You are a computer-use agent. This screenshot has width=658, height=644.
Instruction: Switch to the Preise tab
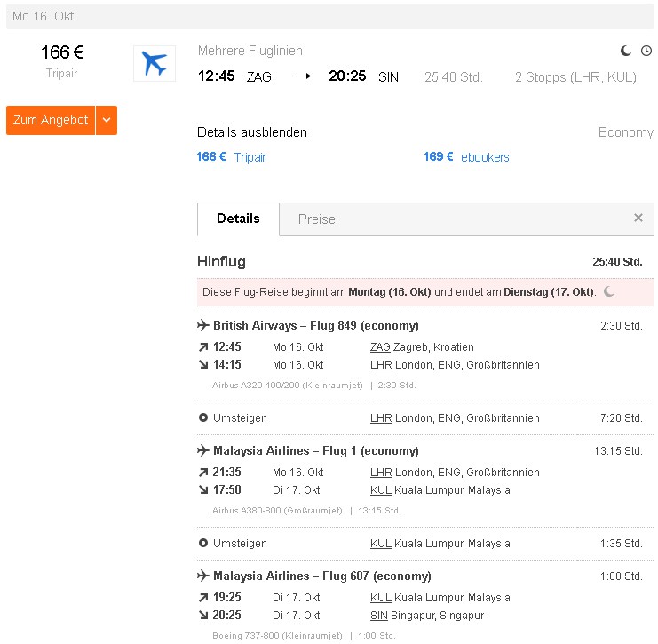click(317, 219)
